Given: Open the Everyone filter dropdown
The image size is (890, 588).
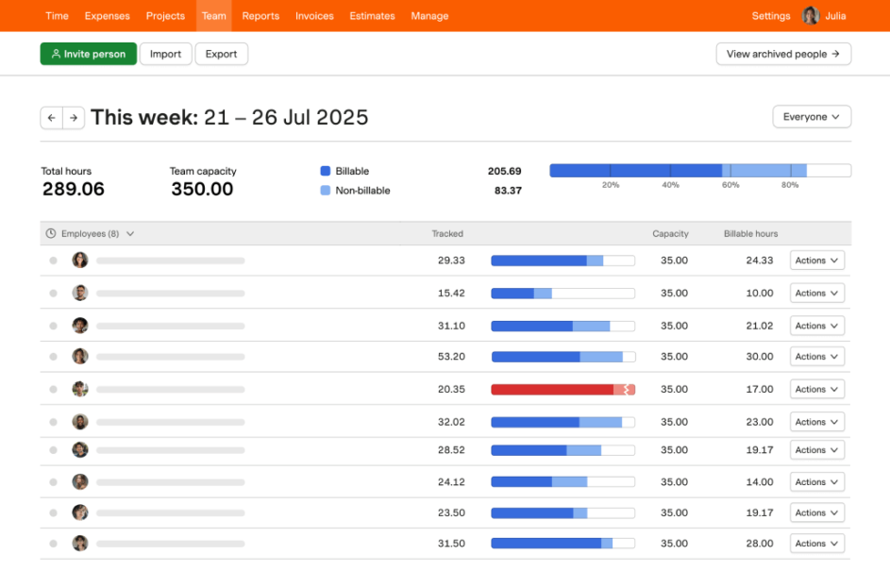Looking at the screenshot, I should click(811, 116).
